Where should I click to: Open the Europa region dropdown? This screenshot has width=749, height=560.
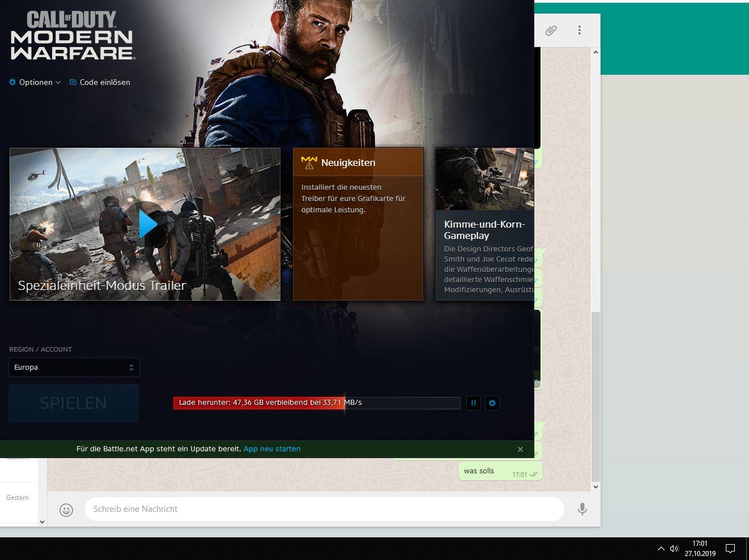tap(74, 367)
